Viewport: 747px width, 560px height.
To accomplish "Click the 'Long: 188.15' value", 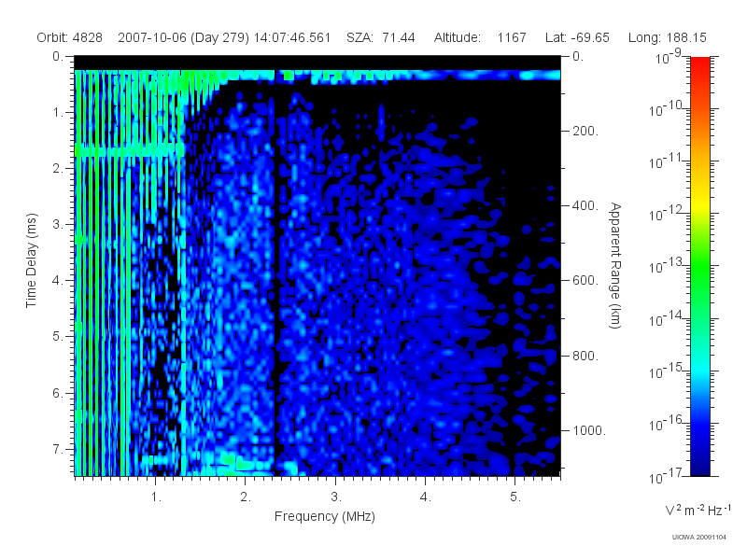I will click(x=668, y=37).
